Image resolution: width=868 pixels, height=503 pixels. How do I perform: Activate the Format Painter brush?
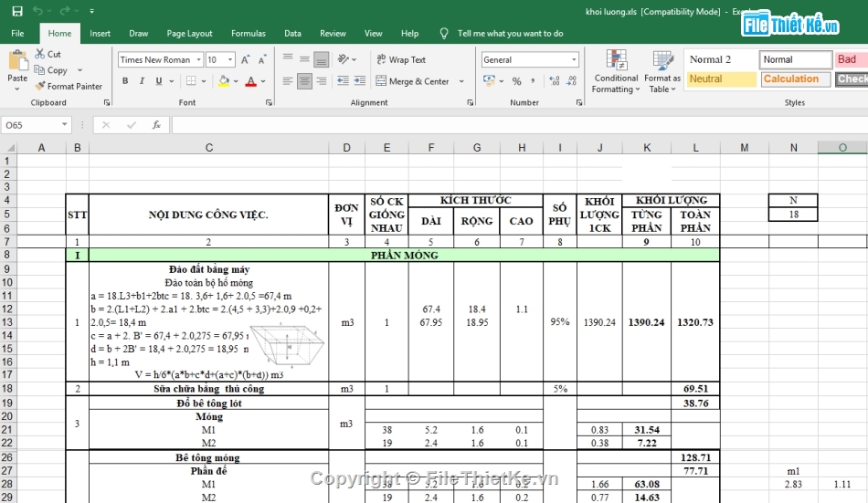pos(40,86)
